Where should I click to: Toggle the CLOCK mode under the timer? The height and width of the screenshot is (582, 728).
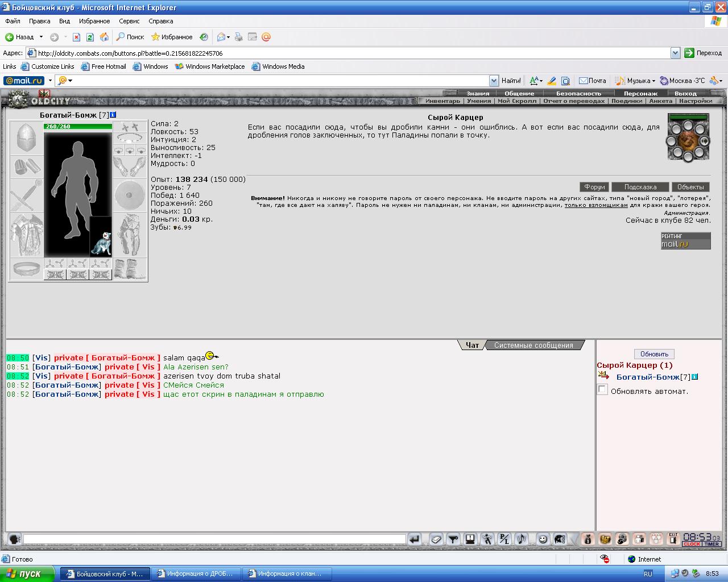pos(692,544)
